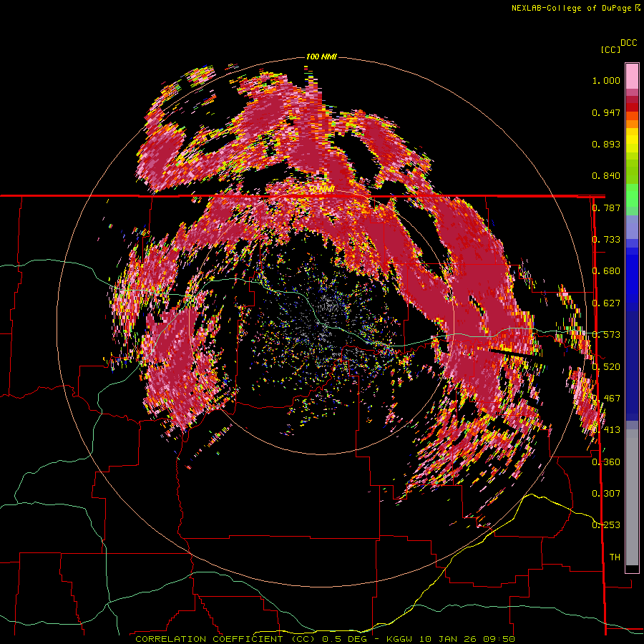
Task: Select the 0.733 legend value
Action: point(606,240)
